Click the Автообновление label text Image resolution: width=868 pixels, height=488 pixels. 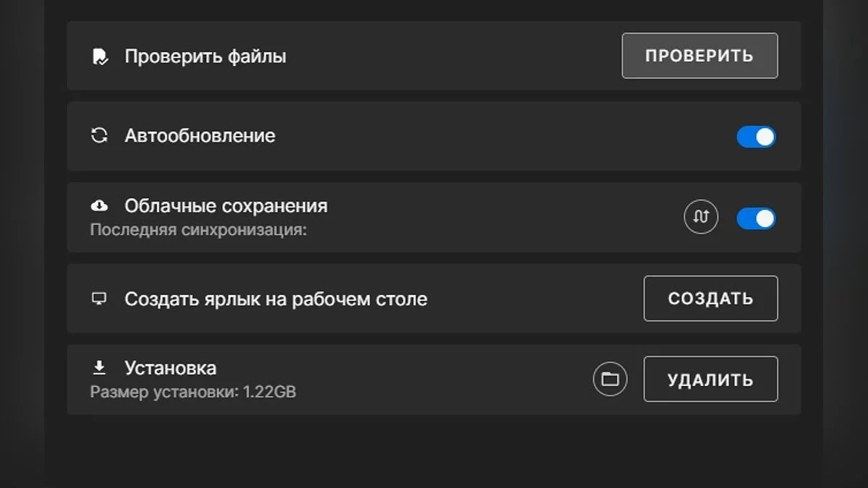pos(200,136)
